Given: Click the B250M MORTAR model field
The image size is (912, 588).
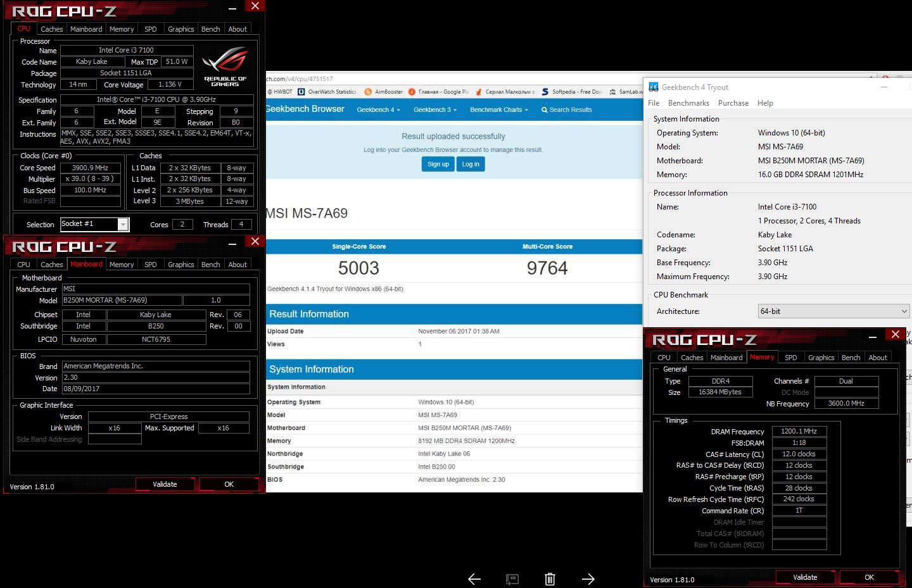Looking at the screenshot, I should [x=122, y=300].
